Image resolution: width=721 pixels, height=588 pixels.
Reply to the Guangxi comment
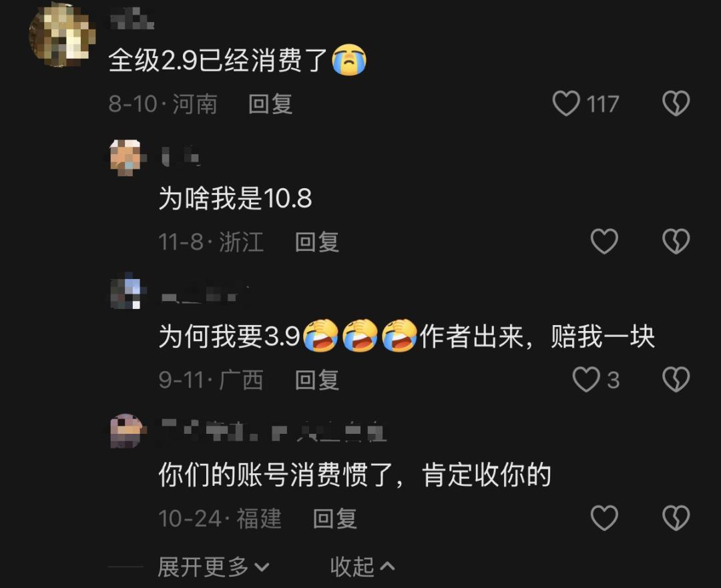317,380
